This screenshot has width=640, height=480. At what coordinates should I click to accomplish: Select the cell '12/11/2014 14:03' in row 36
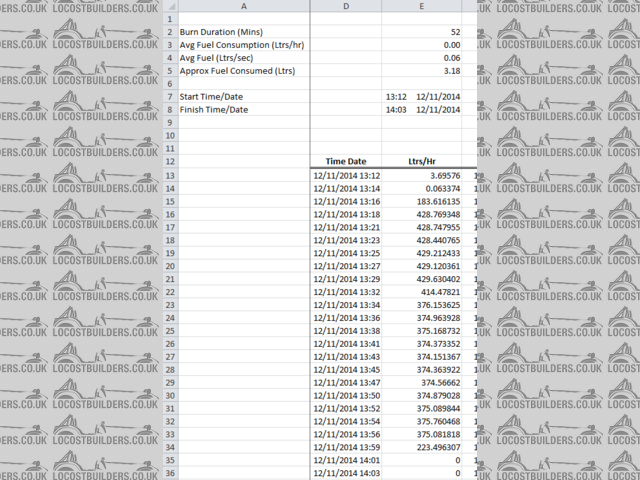(346, 473)
